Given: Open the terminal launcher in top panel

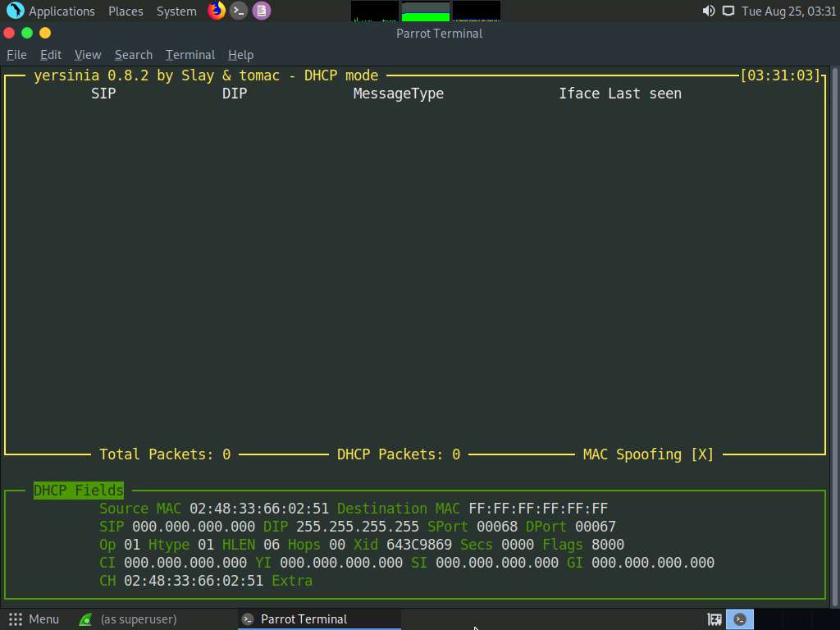Looking at the screenshot, I should click(239, 11).
